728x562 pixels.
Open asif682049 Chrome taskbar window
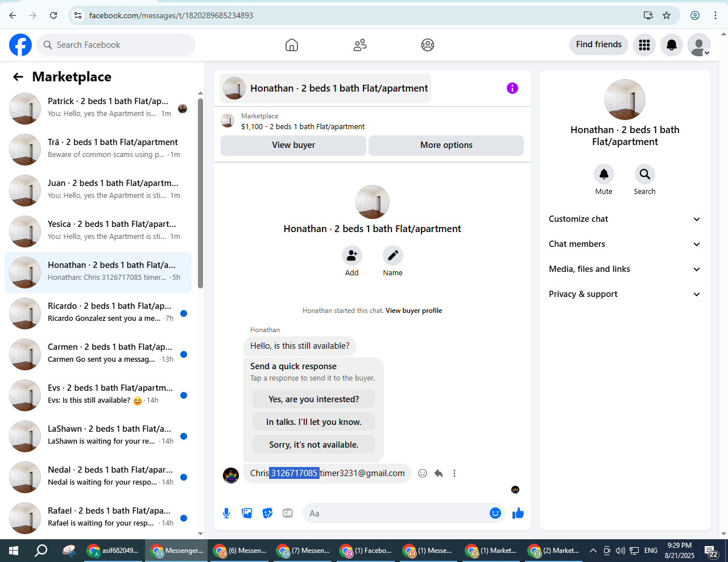point(114,551)
